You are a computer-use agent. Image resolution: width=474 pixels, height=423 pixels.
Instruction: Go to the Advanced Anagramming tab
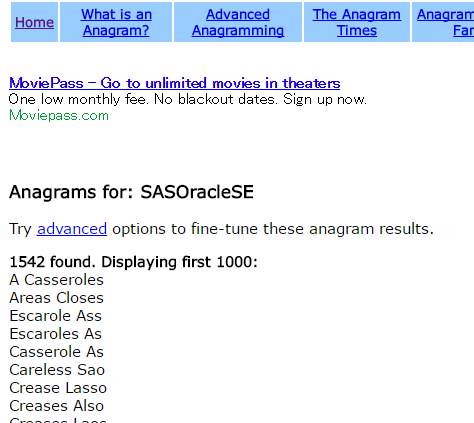pyautogui.click(x=238, y=22)
